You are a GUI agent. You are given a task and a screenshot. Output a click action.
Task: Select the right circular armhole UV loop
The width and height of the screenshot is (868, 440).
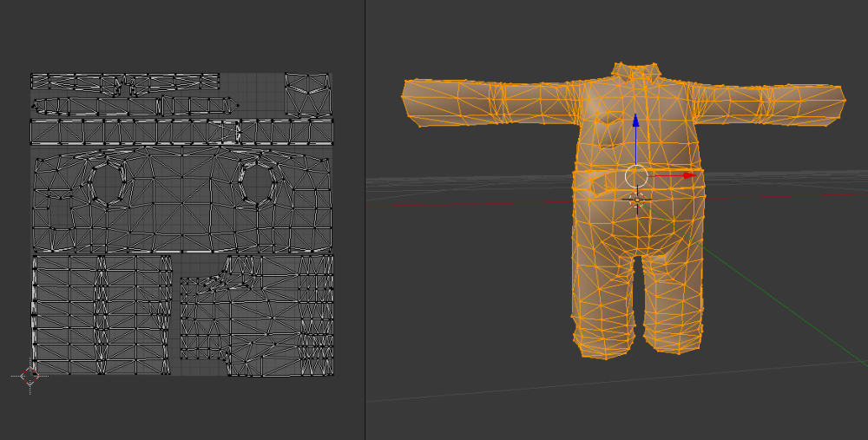(258, 183)
